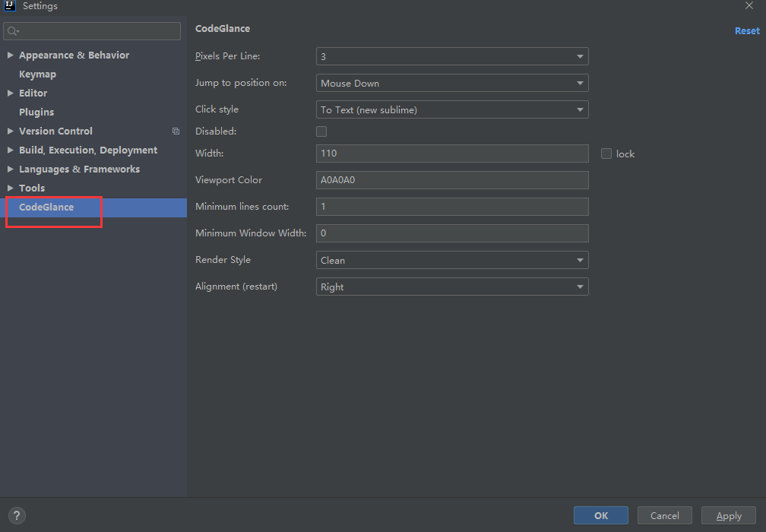This screenshot has width=766, height=532.
Task: Close the Settings dialog
Action: click(x=749, y=6)
